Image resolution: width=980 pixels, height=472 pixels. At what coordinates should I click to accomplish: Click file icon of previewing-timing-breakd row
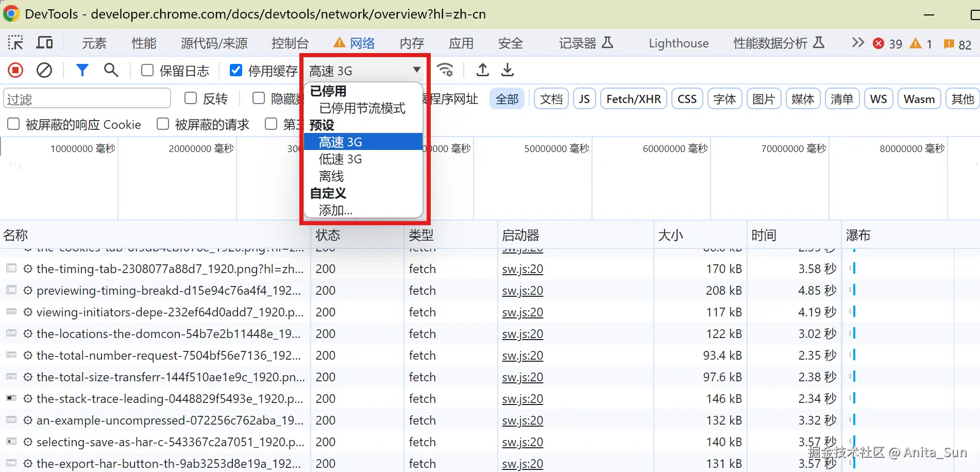tap(11, 290)
